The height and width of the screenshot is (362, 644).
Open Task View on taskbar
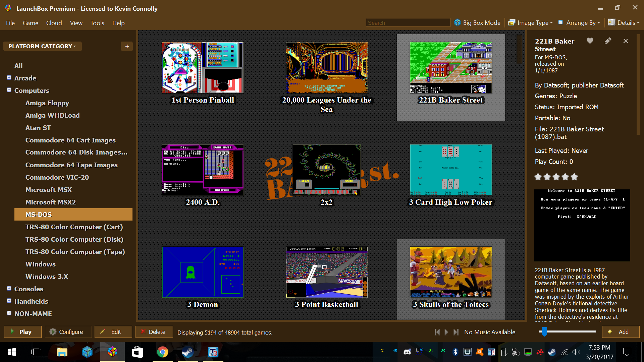[x=36, y=352]
